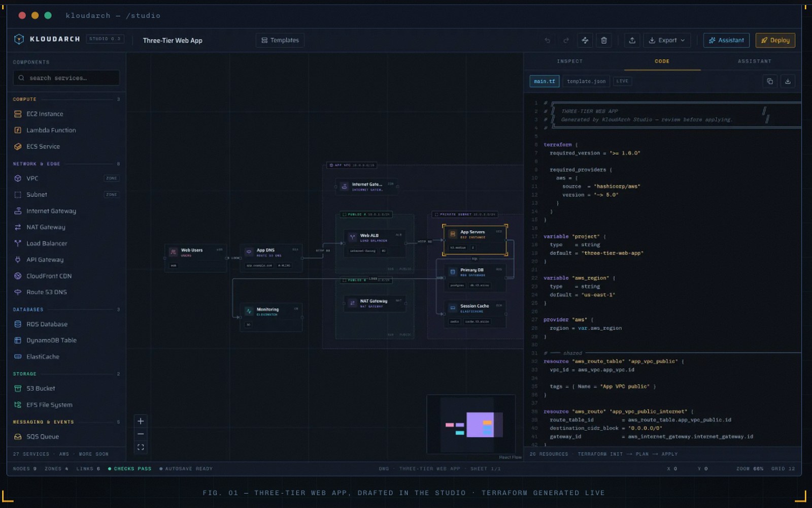Image resolution: width=812 pixels, height=508 pixels.
Task: Open the Export dropdown
Action: point(667,40)
